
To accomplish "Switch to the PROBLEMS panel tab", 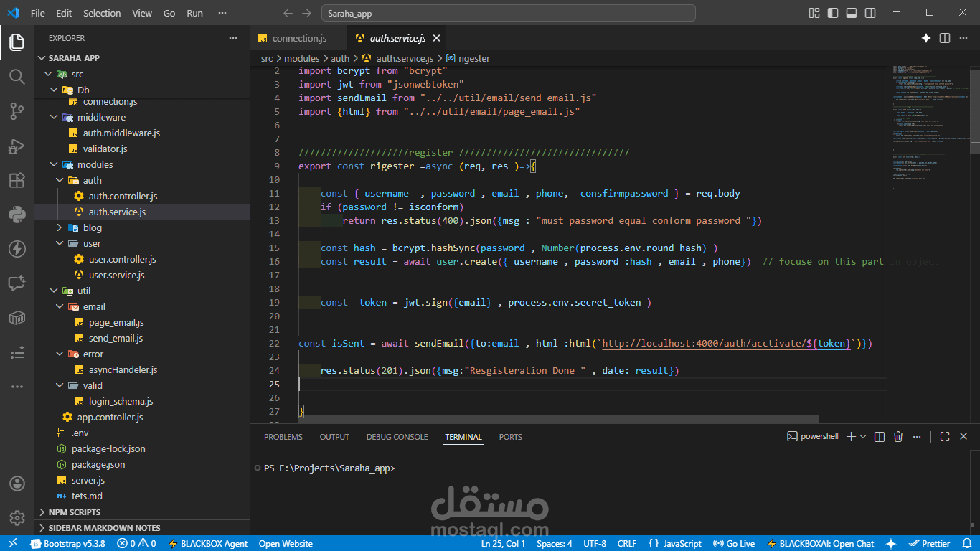I will click(x=283, y=437).
